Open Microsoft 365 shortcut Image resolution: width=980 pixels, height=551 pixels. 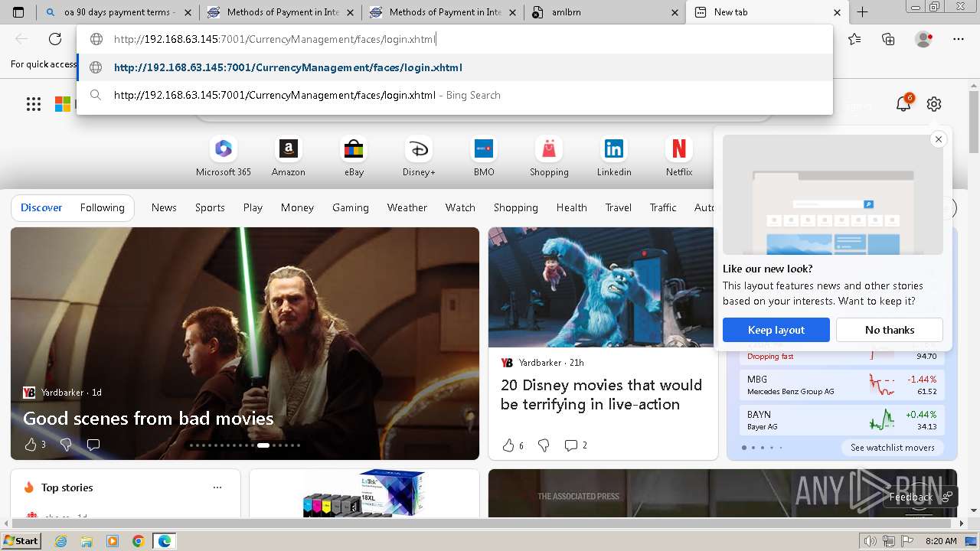pos(224,156)
